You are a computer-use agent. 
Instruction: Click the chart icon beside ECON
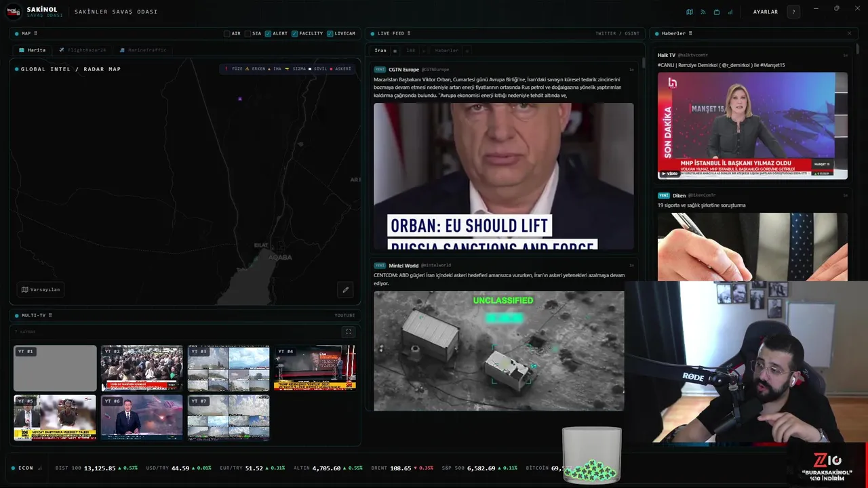click(x=40, y=468)
